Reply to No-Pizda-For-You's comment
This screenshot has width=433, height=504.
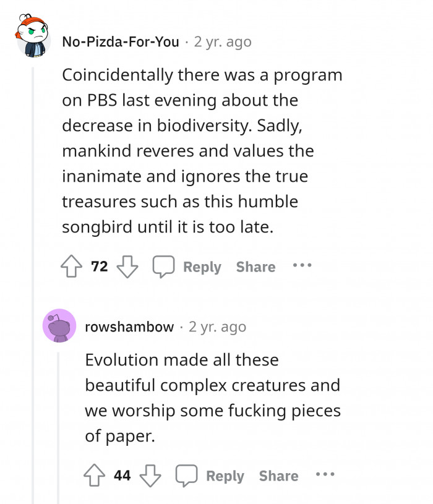click(x=202, y=267)
